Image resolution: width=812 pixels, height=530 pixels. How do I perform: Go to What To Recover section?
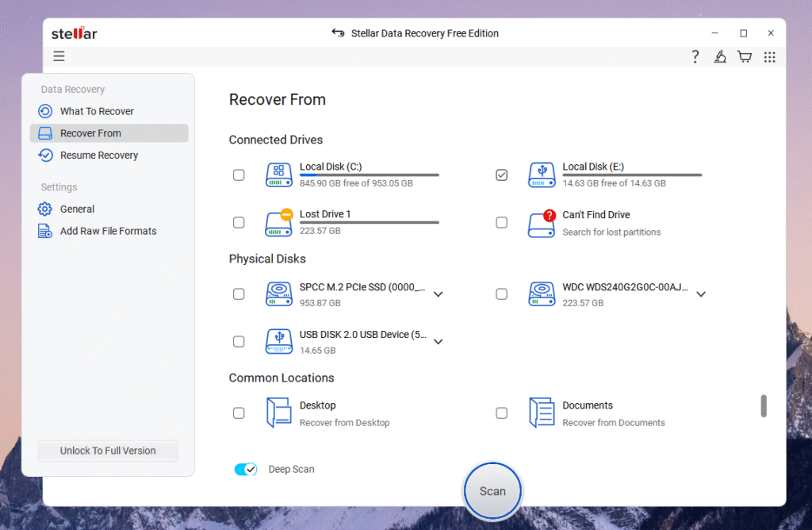coord(97,111)
